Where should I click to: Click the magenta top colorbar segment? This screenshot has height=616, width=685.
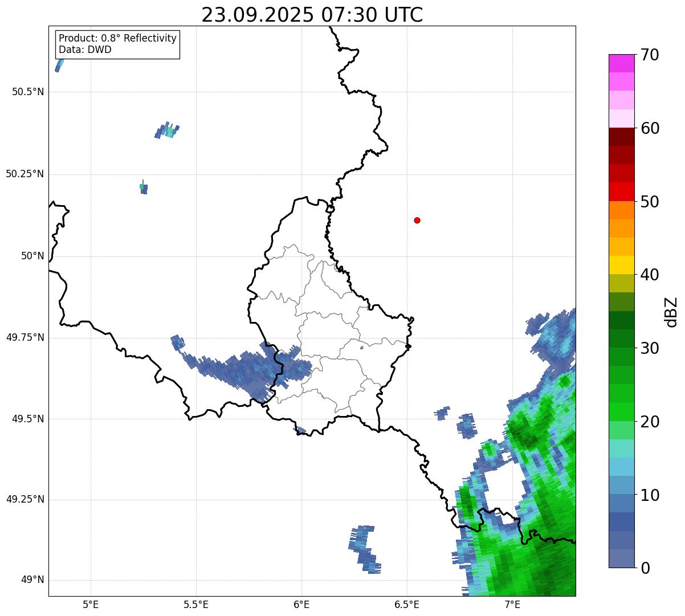621,63
